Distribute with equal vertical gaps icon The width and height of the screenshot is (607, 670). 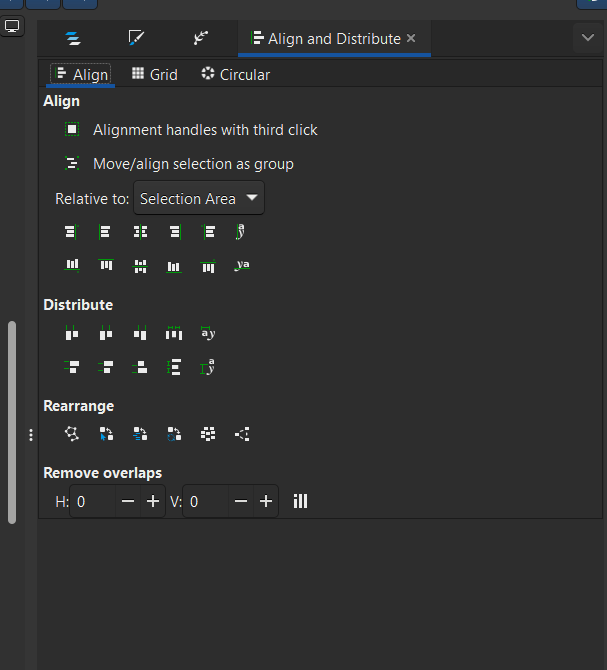174,367
